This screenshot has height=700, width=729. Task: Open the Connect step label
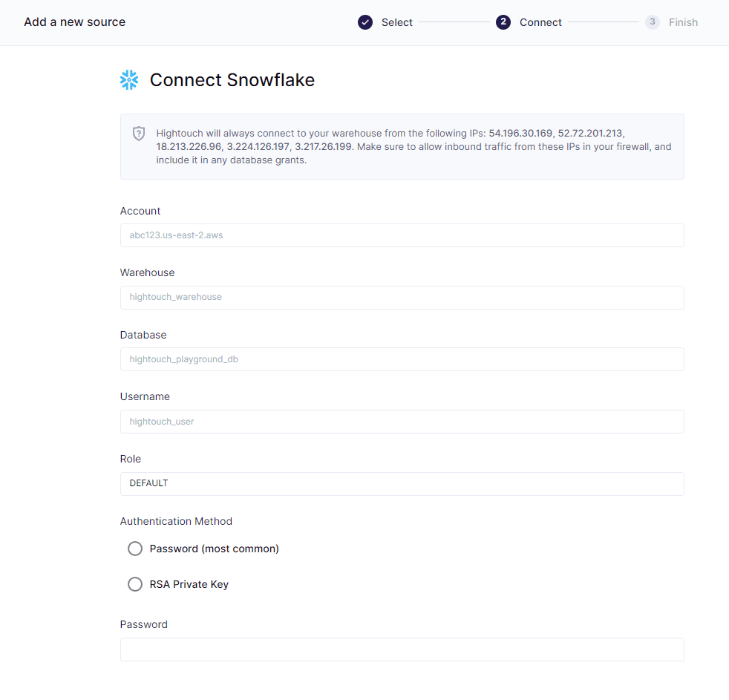(x=540, y=22)
